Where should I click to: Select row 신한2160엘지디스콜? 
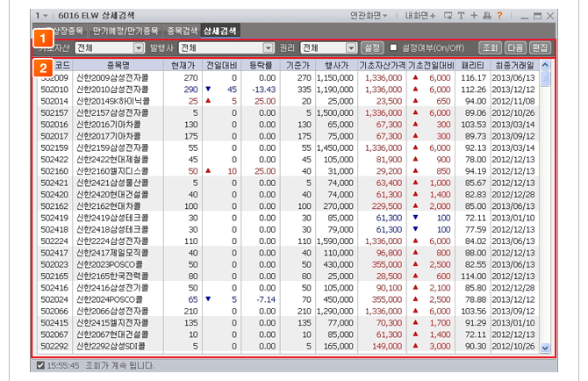(288, 171)
